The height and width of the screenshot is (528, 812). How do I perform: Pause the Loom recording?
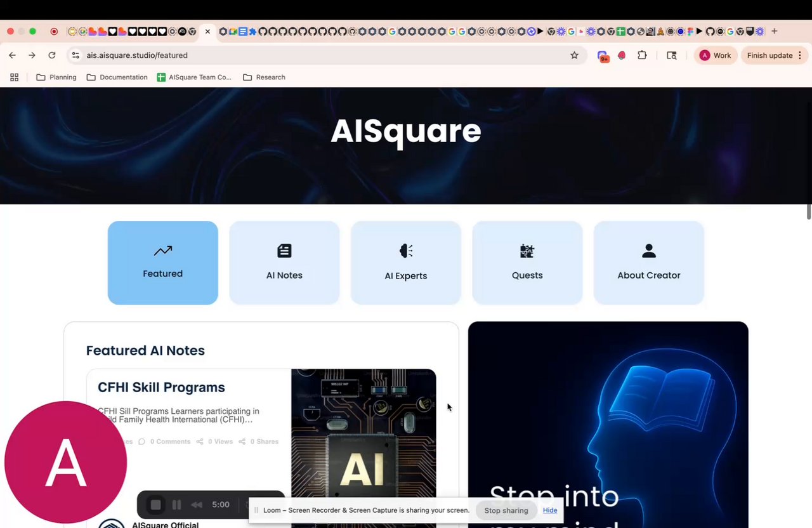[x=177, y=505]
